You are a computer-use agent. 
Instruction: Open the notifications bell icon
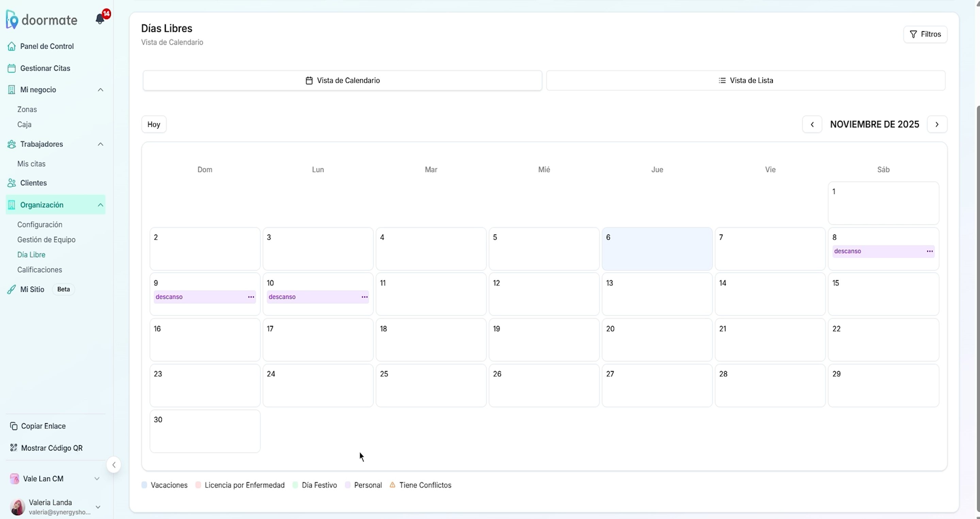pos(100,19)
